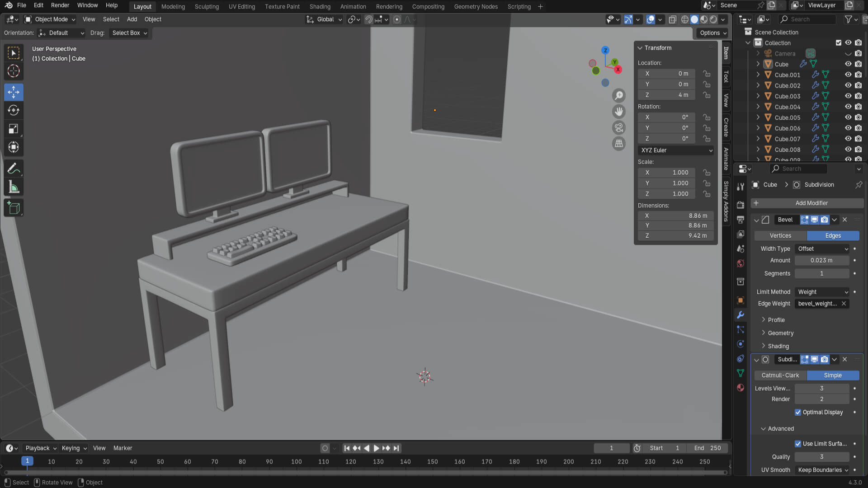Click the 3D cursor tool

pyautogui.click(x=14, y=71)
